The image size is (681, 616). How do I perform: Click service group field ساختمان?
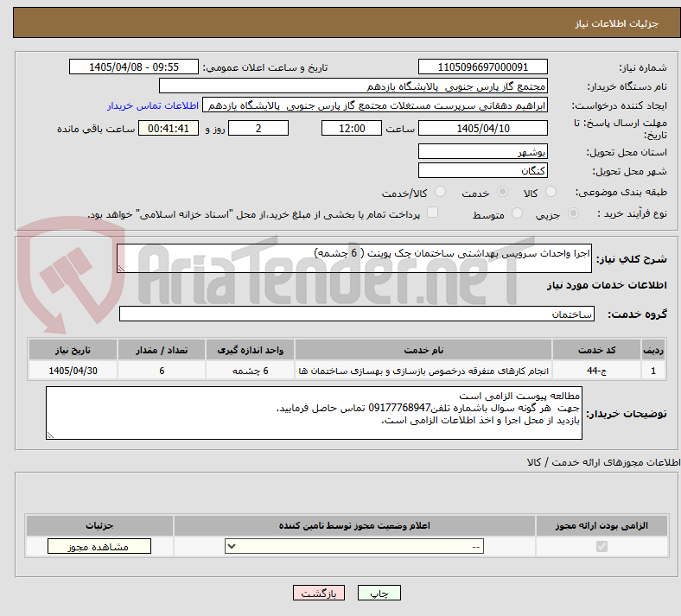tap(357, 314)
